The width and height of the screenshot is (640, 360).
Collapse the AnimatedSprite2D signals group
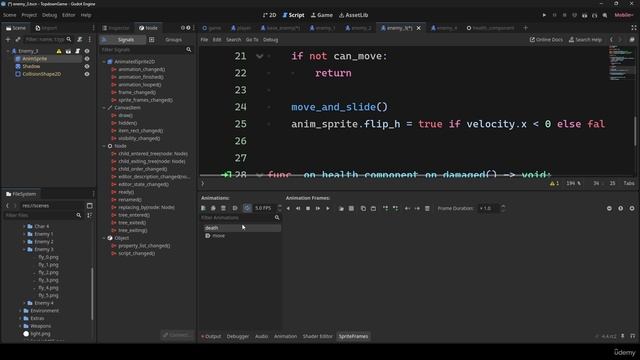(104, 62)
